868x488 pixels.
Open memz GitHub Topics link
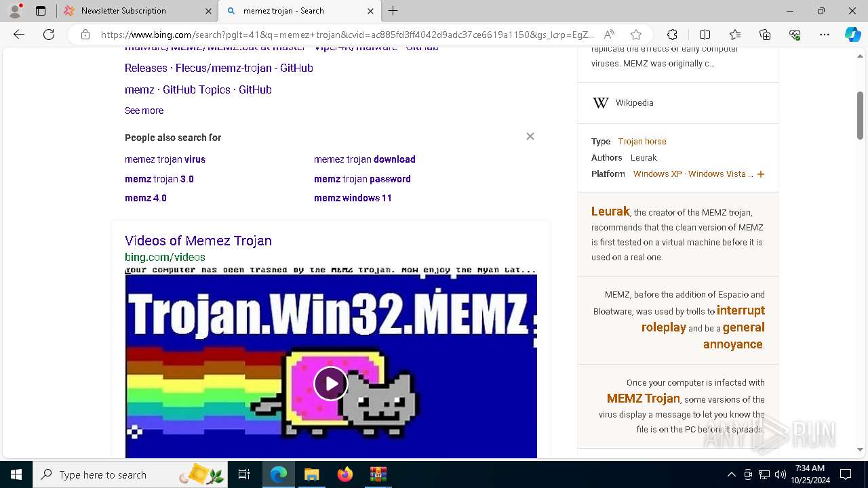coord(198,89)
